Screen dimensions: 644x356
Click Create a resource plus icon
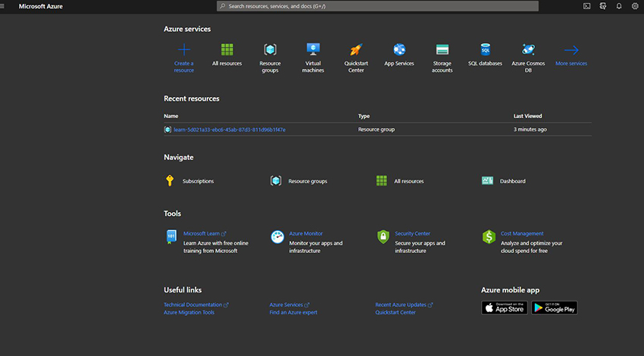click(x=184, y=50)
